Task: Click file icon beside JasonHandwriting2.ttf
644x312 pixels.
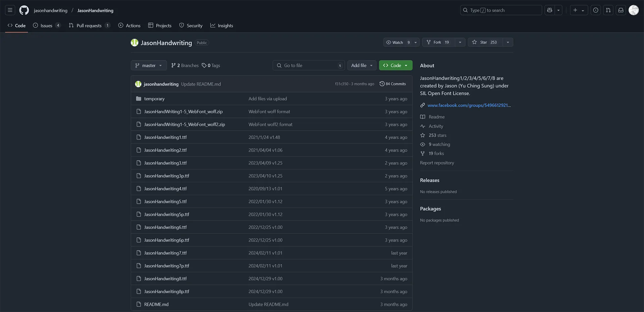Action: pos(139,150)
